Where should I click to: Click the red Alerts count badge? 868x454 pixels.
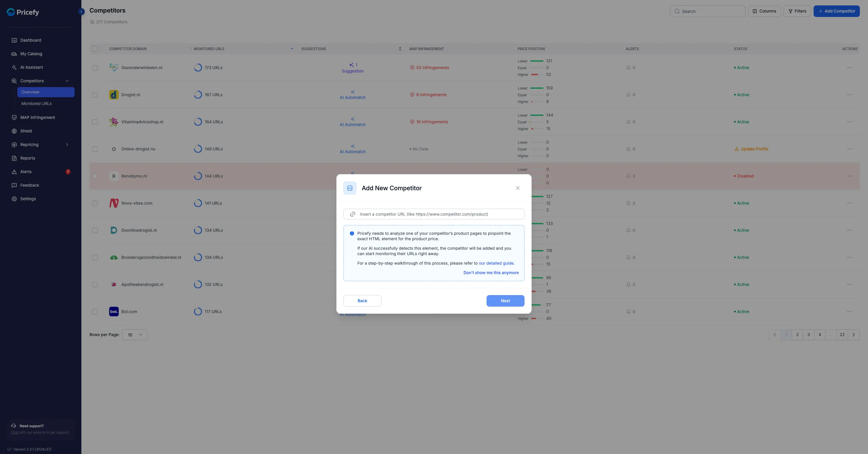pyautogui.click(x=68, y=172)
